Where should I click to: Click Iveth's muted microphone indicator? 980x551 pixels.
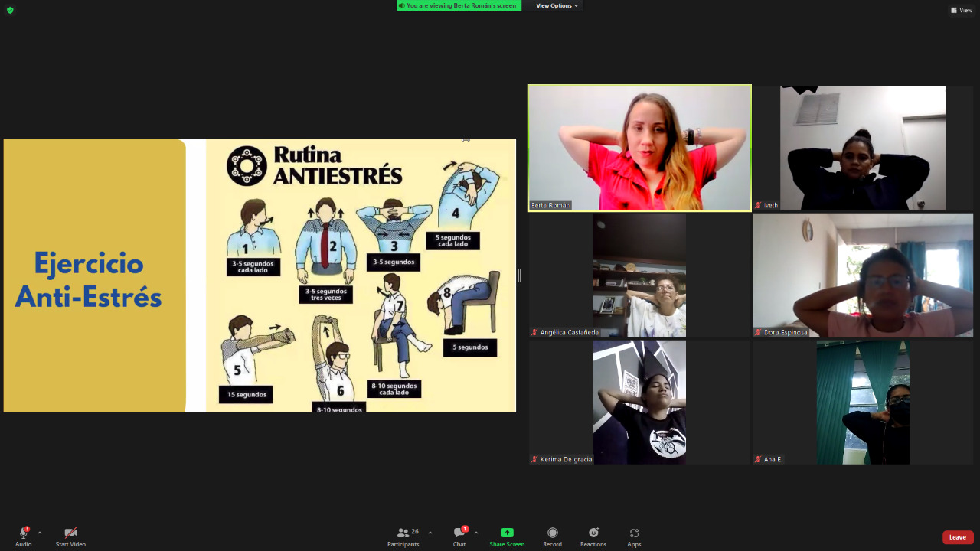(758, 205)
